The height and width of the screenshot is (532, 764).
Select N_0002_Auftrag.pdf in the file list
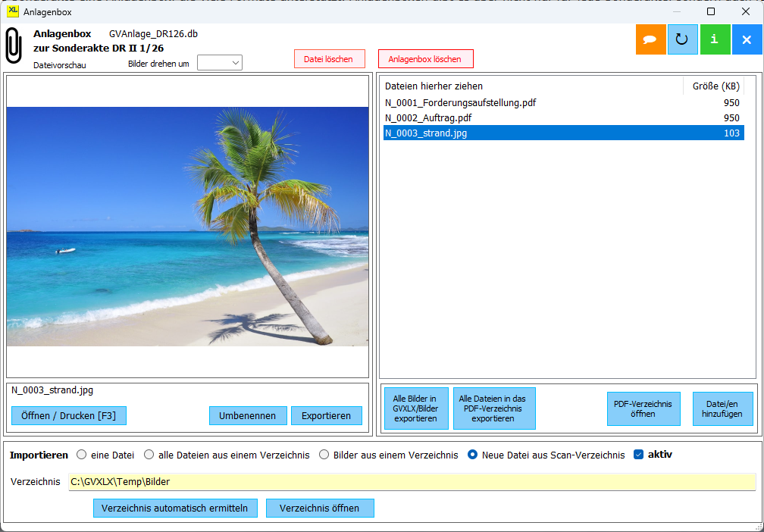click(x=564, y=118)
